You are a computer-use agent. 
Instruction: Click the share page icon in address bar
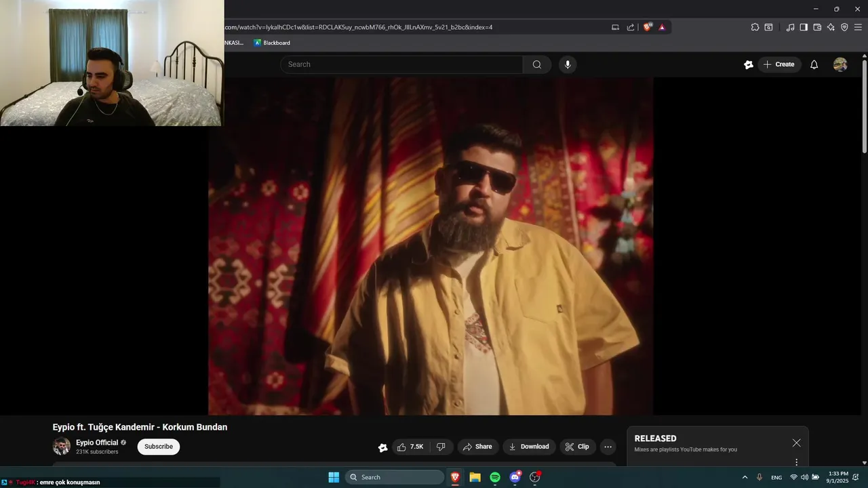pos(631,27)
